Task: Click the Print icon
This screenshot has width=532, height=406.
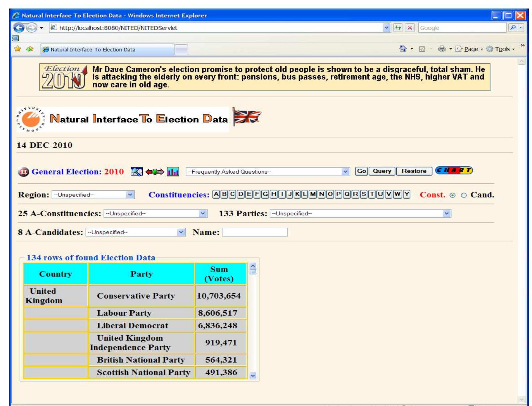Action: (442, 49)
